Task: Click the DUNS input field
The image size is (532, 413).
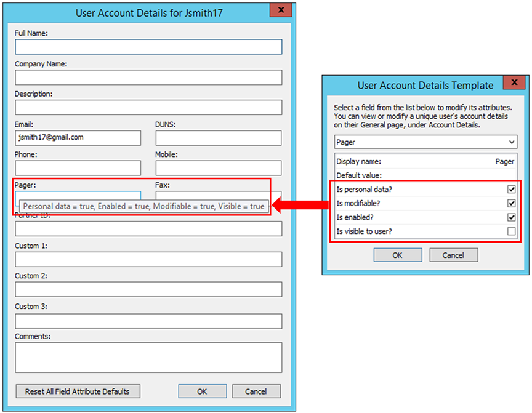Action: click(219, 138)
